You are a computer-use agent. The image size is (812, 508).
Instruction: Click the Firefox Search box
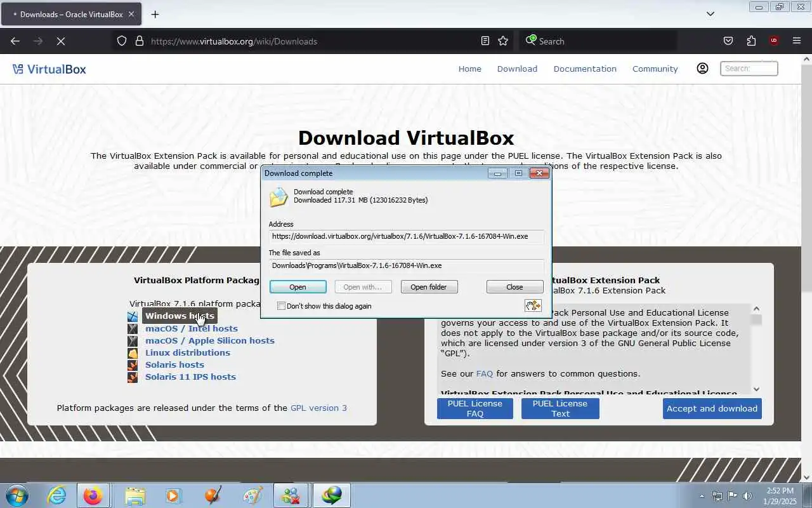(x=598, y=41)
